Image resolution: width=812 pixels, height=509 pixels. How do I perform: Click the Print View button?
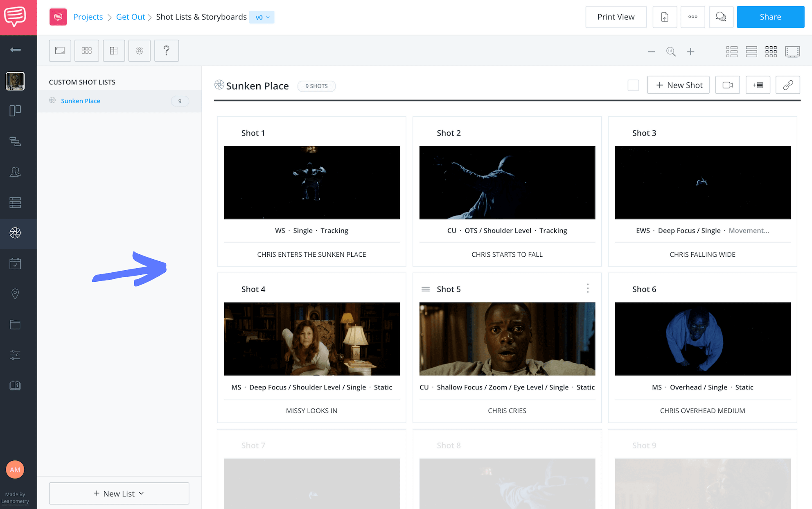tap(616, 17)
